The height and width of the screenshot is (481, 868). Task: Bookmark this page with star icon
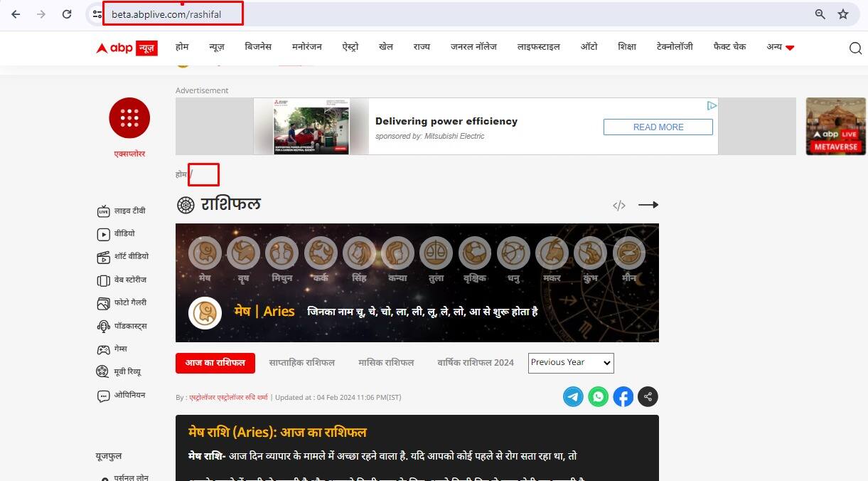point(843,14)
